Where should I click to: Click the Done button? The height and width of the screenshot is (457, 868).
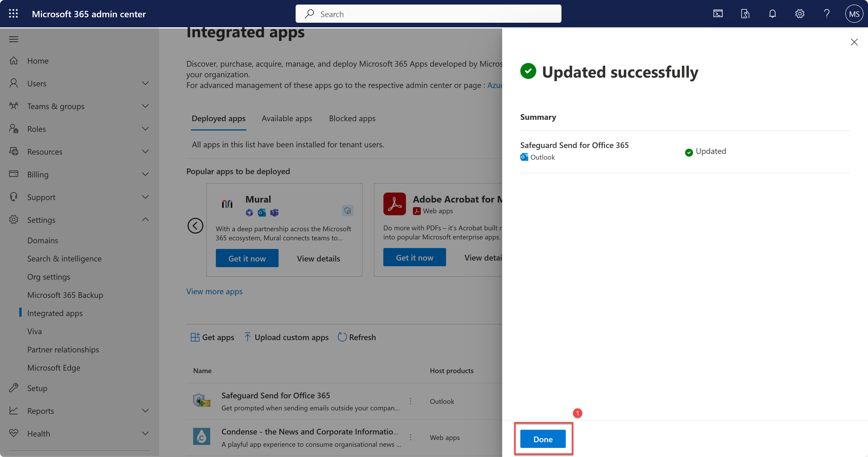[543, 439]
